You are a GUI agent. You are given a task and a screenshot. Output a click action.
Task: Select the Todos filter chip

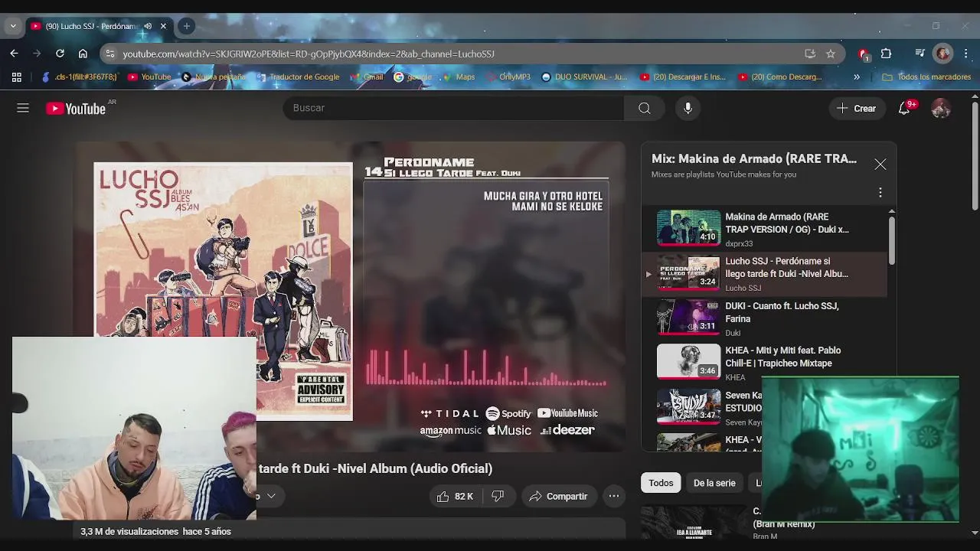click(661, 483)
